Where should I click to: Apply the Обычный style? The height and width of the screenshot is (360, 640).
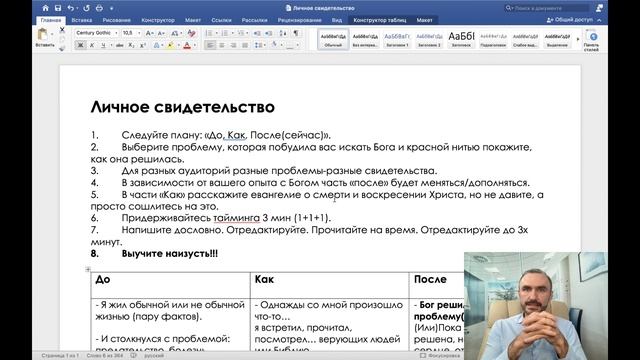point(333,40)
